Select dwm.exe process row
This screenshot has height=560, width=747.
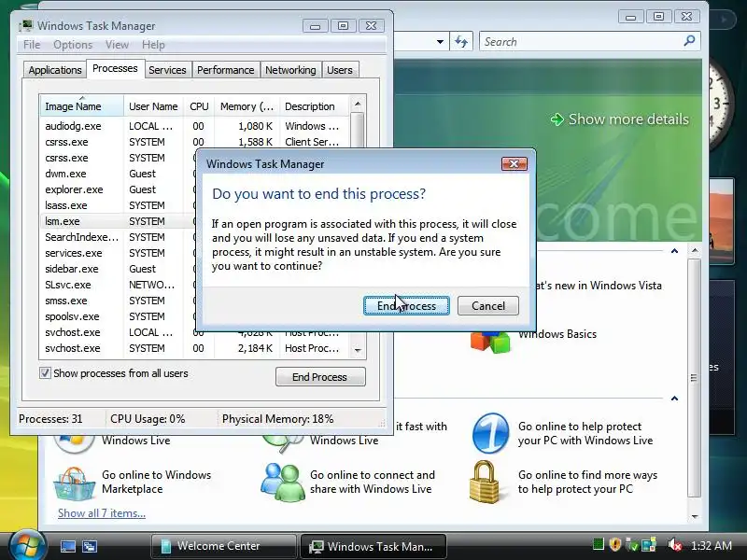[118, 174]
